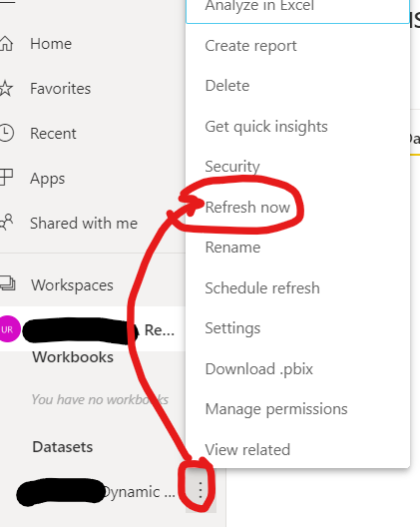Go to Recent items
The height and width of the screenshot is (527, 420).
click(x=53, y=133)
